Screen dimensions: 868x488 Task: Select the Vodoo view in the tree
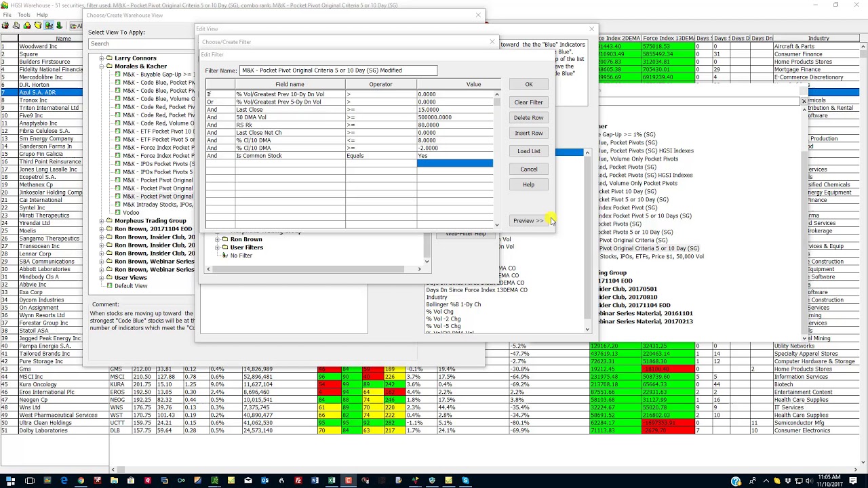pos(131,213)
